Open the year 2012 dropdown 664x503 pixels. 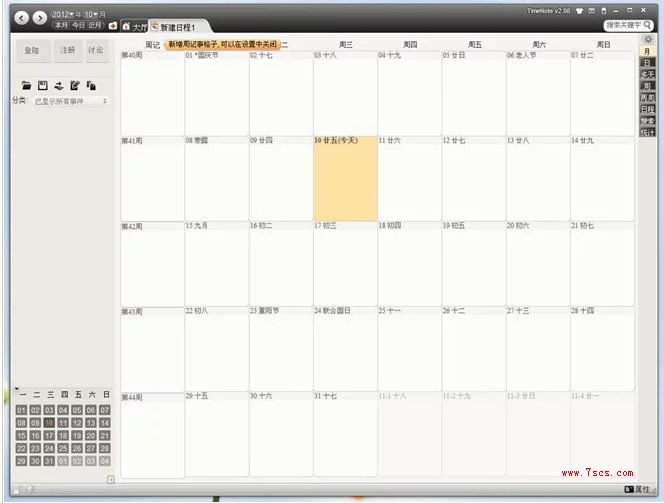(64, 14)
